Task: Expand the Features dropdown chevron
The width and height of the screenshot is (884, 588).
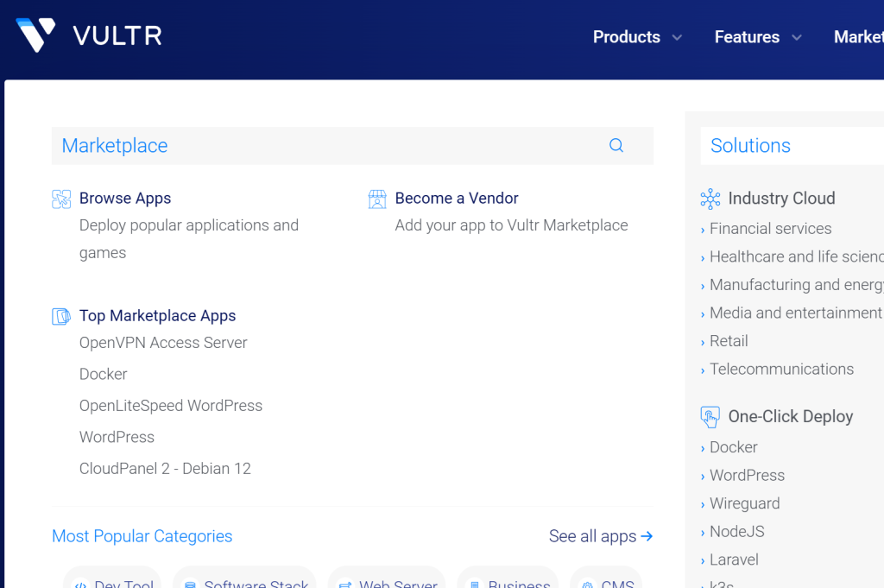Action: [x=797, y=38]
